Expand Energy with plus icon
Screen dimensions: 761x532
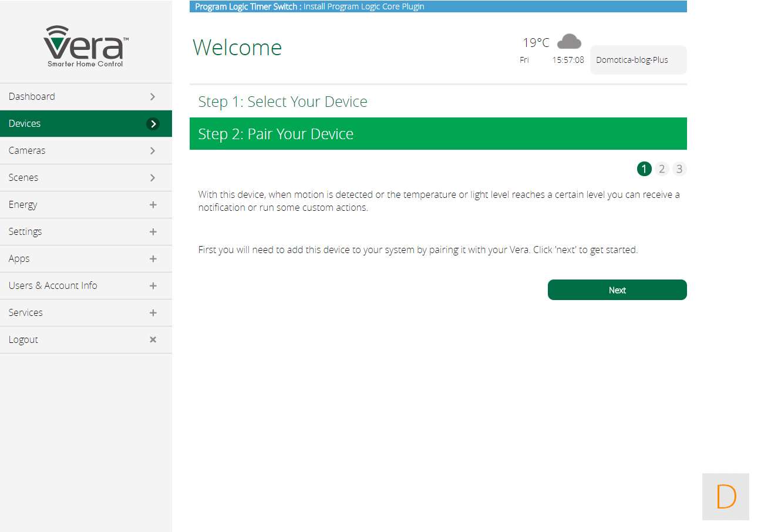pyautogui.click(x=153, y=205)
